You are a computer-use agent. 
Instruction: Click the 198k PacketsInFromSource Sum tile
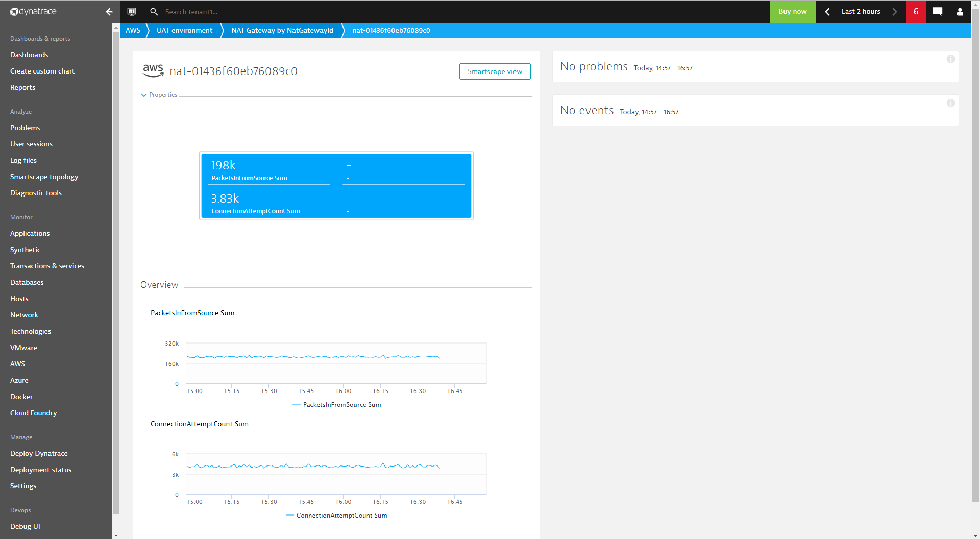(x=268, y=170)
